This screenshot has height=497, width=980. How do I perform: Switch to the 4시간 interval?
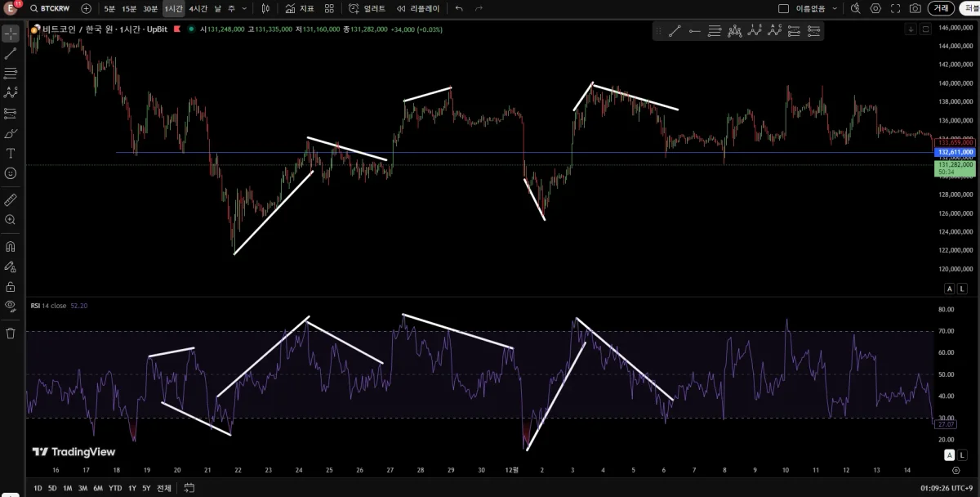point(198,8)
